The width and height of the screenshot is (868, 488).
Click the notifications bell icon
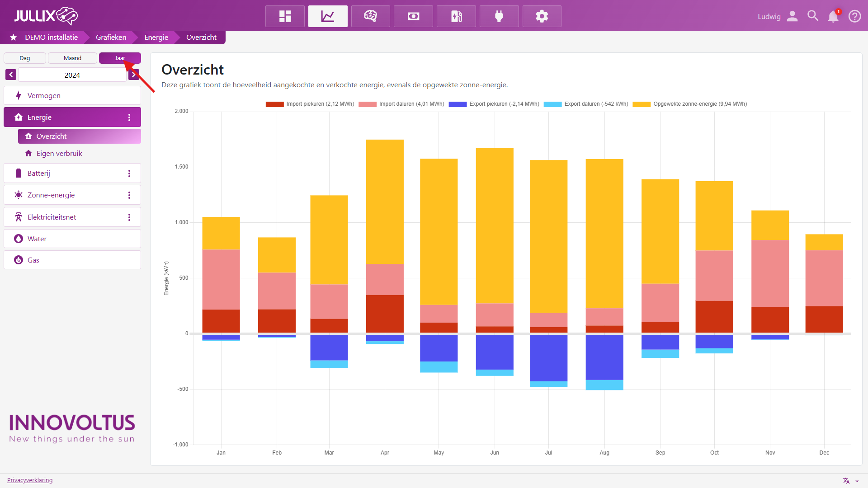tap(833, 17)
